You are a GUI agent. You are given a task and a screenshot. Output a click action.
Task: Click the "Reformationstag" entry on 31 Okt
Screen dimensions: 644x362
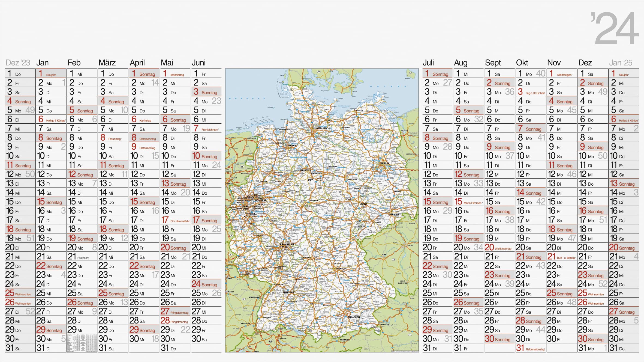pyautogui.click(x=535, y=349)
